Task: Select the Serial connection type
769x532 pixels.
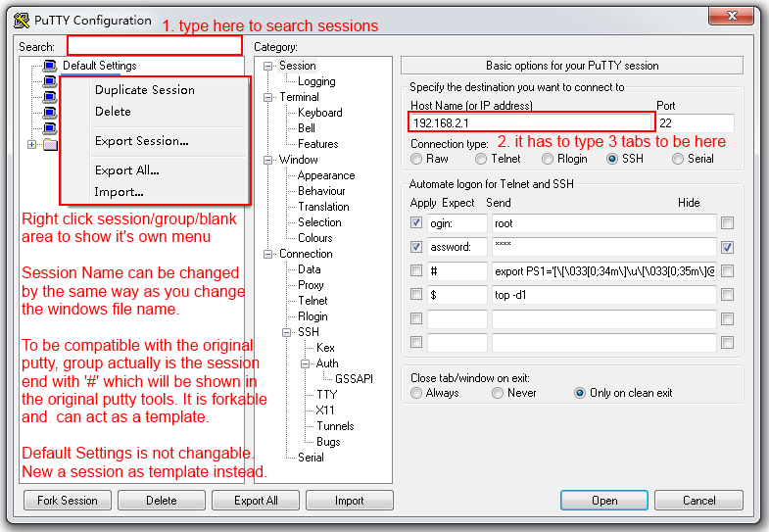Action: click(678, 159)
